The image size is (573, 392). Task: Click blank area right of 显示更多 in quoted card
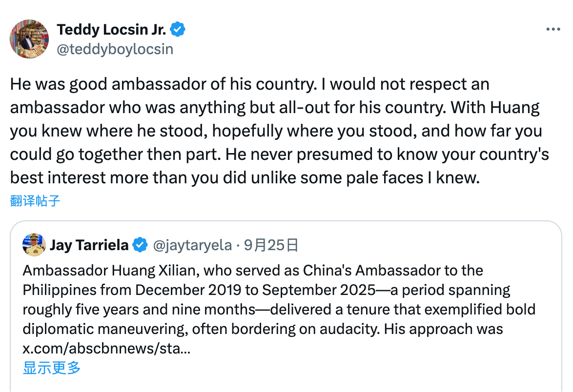click(x=317, y=368)
